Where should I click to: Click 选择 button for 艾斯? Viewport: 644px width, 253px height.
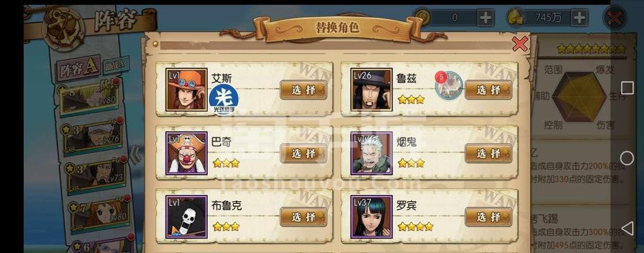click(x=303, y=90)
